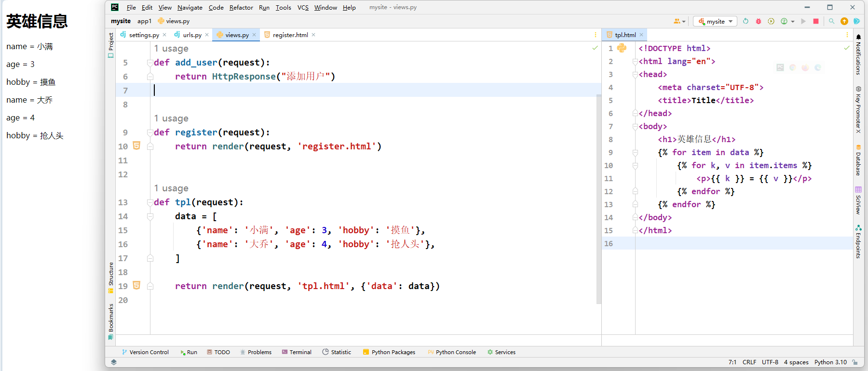Open the Problems tool window
Screen dimensions: 868x371
(256, 352)
